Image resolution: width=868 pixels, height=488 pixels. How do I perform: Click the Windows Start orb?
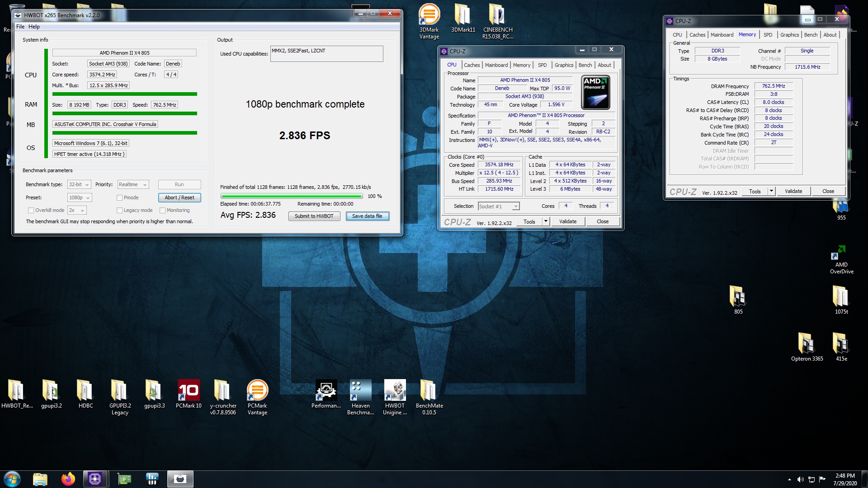[12, 479]
